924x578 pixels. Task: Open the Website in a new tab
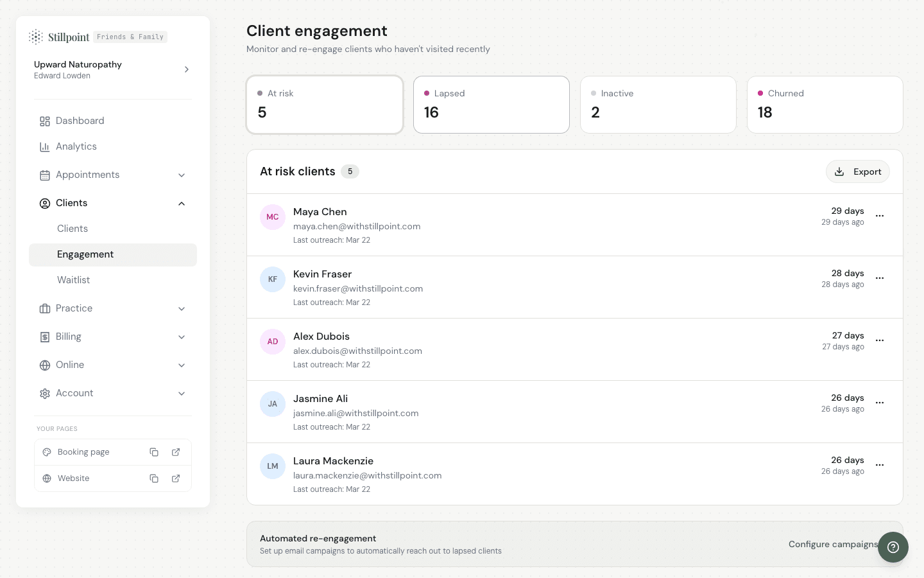[176, 478]
